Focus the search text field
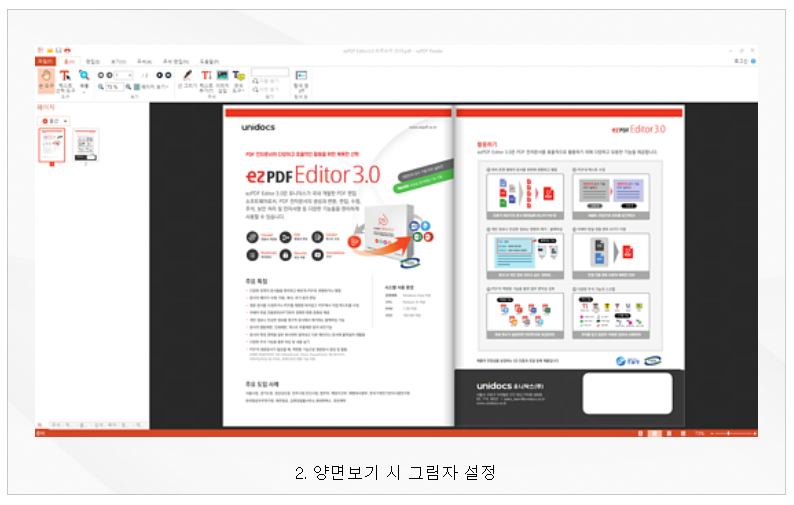 pos(270,72)
